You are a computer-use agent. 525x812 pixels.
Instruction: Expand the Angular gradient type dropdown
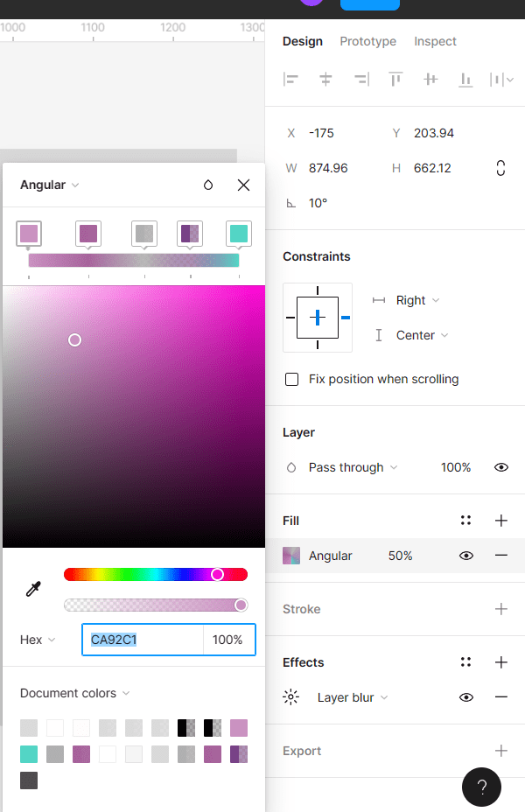(50, 185)
